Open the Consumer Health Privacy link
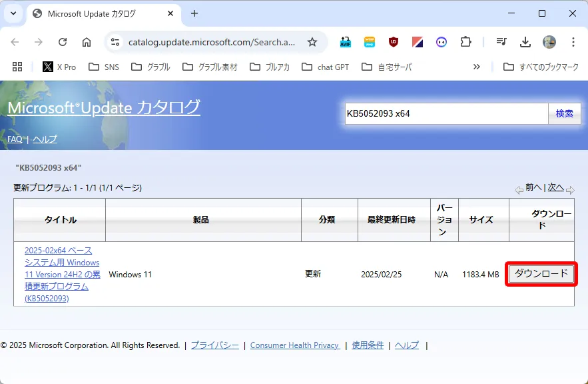588x384 pixels. [295, 345]
